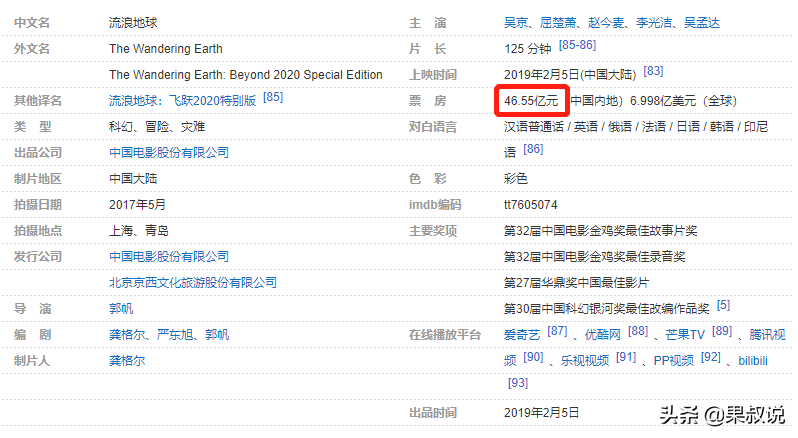Click the [87] citation after 爱奇艺
The height and width of the screenshot is (438, 798).
pyautogui.click(x=557, y=331)
